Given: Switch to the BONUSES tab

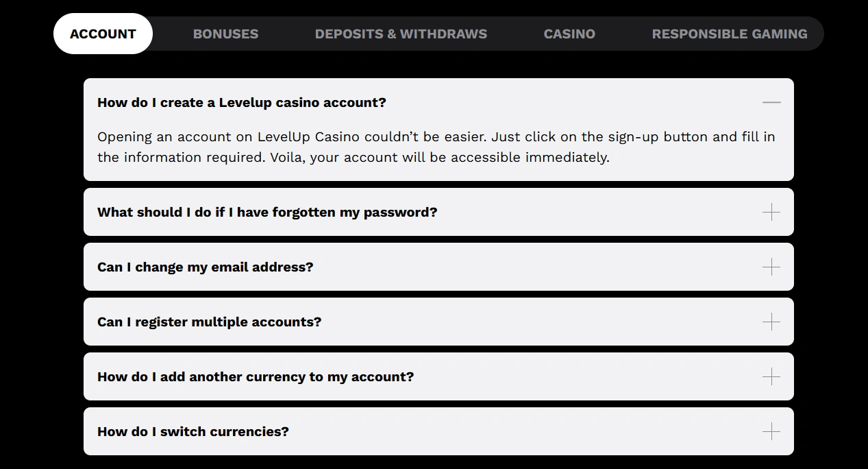Looking at the screenshot, I should click(x=225, y=33).
